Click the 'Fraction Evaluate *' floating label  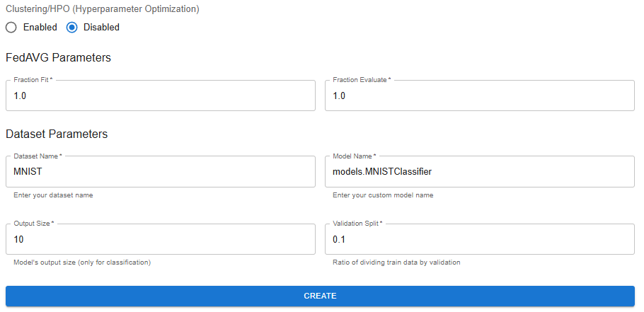click(x=362, y=80)
